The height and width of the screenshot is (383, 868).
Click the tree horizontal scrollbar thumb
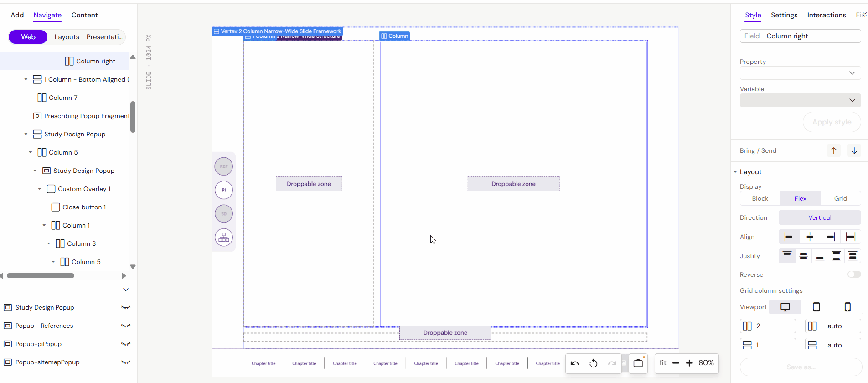pos(41,275)
